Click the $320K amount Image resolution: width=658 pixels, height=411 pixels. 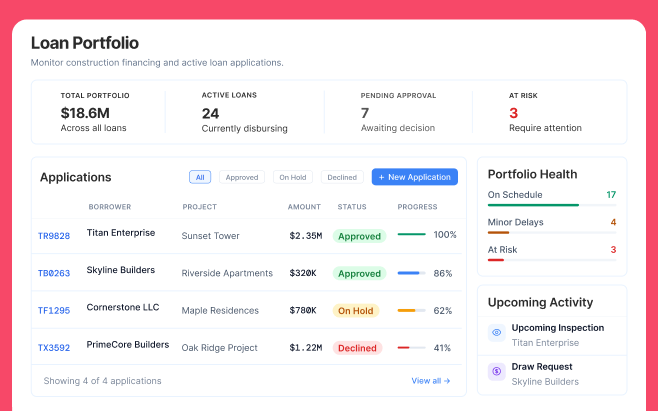click(303, 273)
